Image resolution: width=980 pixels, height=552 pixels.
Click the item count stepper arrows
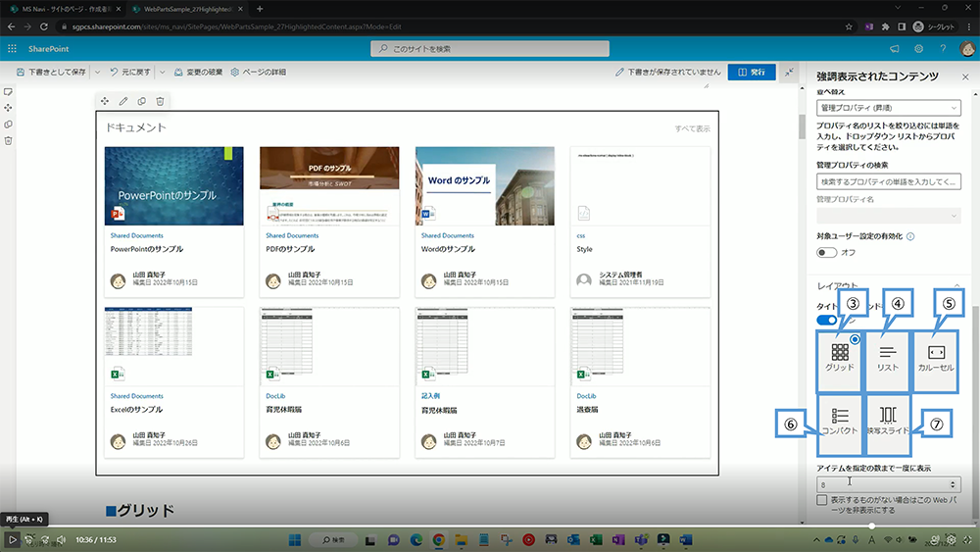pyautogui.click(x=953, y=484)
